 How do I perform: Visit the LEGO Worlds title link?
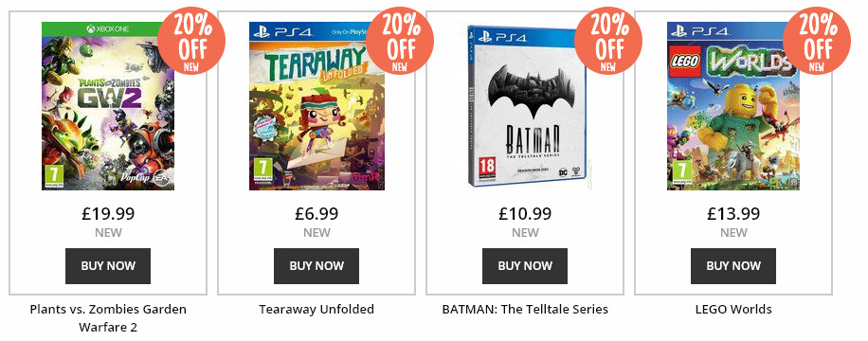[733, 309]
